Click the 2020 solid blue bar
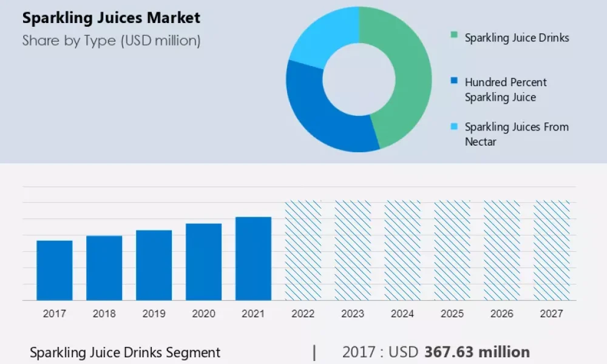This screenshot has height=364, width=607. point(203,262)
